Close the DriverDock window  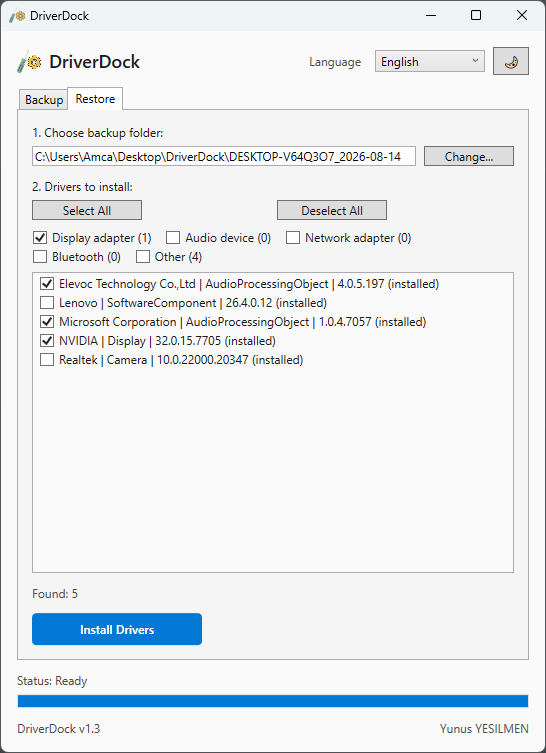point(522,15)
